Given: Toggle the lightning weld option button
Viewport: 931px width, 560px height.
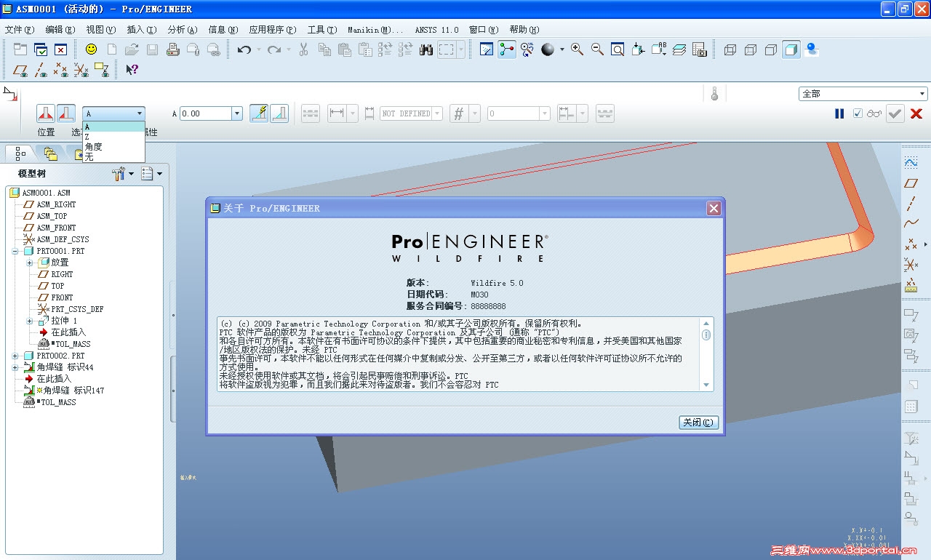Looking at the screenshot, I should [259, 113].
